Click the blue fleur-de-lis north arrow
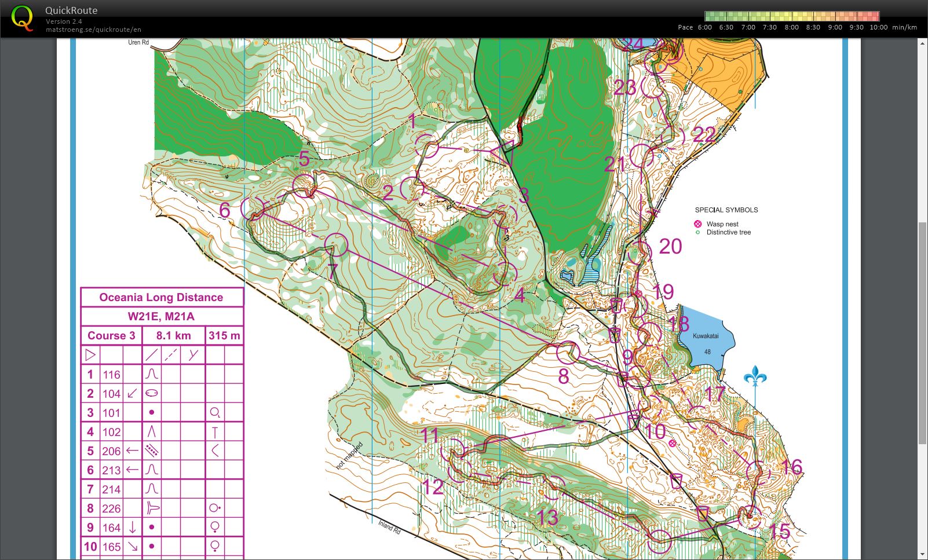The height and width of the screenshot is (560, 928). pyautogui.click(x=755, y=376)
